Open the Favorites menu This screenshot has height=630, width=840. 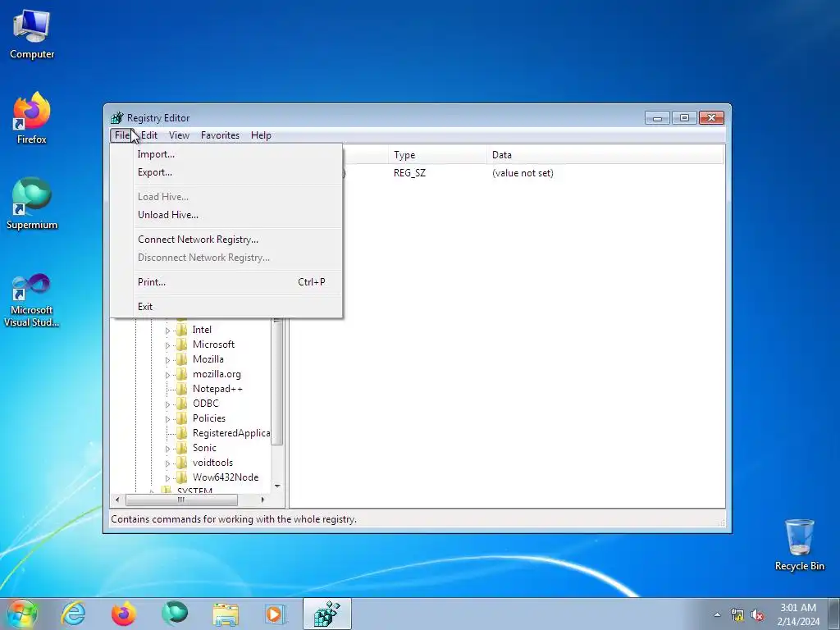coord(220,135)
